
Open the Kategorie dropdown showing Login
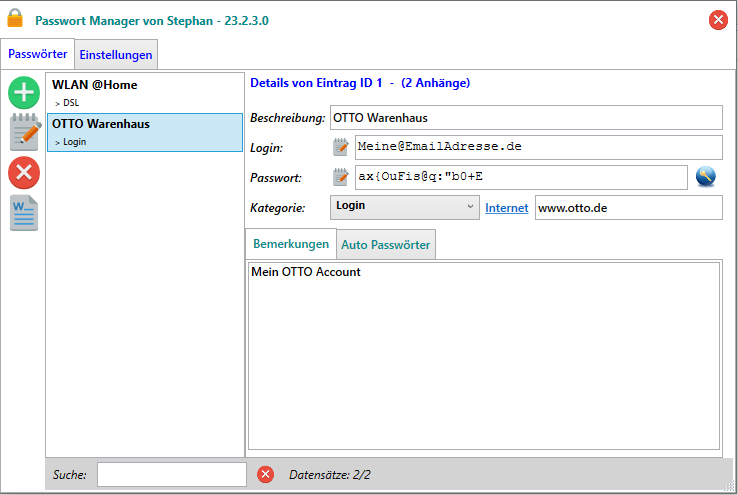tap(405, 207)
